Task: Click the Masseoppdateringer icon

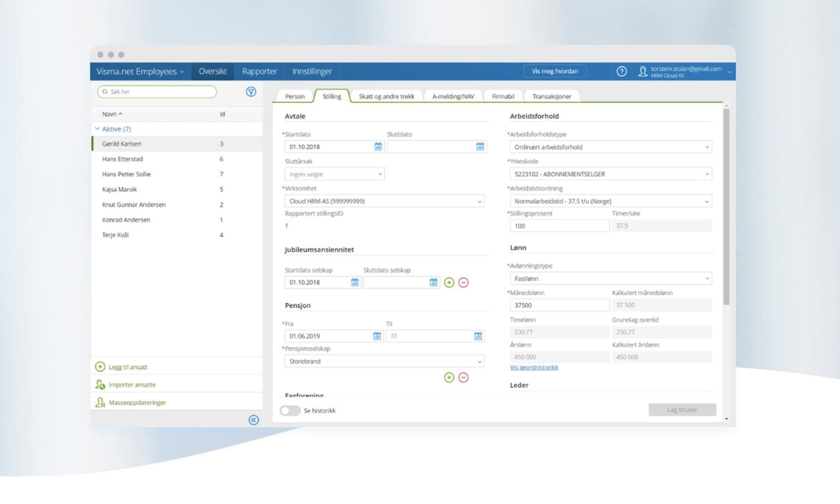Action: (100, 402)
